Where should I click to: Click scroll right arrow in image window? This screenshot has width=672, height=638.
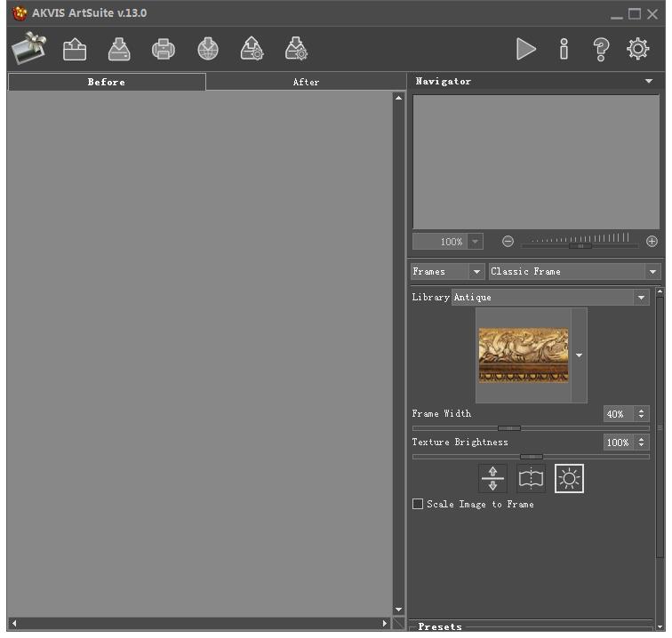point(384,624)
